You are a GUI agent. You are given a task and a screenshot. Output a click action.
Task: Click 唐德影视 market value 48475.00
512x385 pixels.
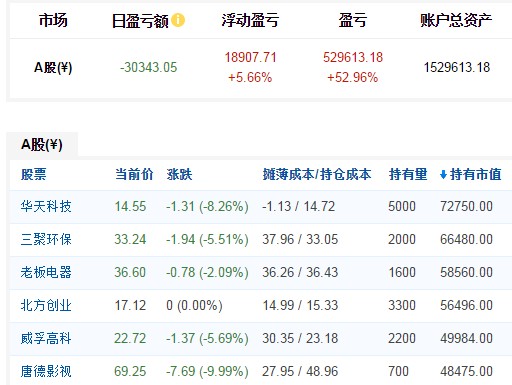point(466,371)
